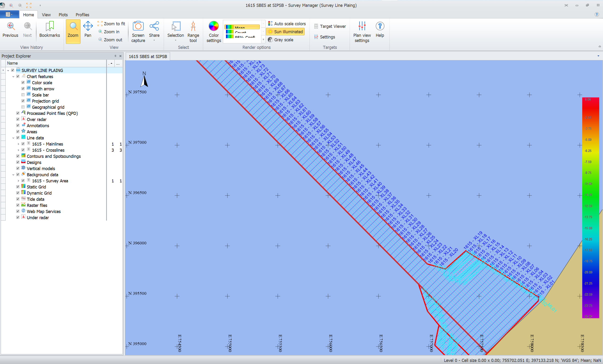Switch to the View ribbon tab
This screenshot has height=364, width=603.
[x=46, y=15]
